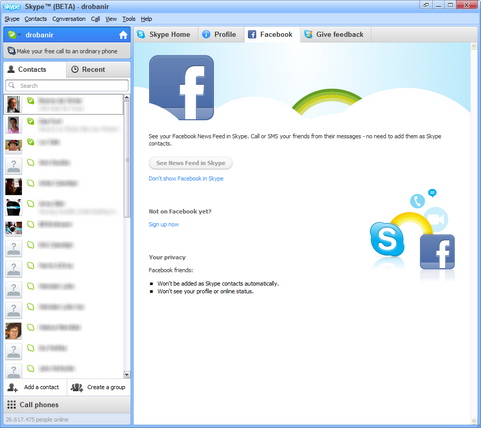This screenshot has height=428, width=481.
Task: Open the Give feedback tab
Action: coord(336,34)
